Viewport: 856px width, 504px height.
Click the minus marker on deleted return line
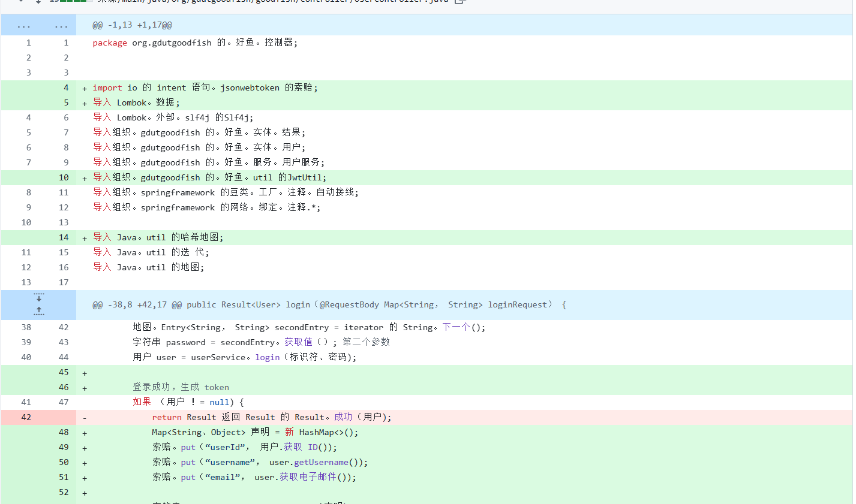tap(85, 418)
